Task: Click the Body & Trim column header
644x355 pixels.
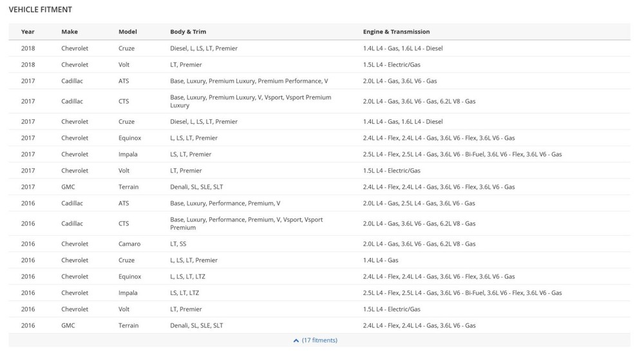Action: point(188,32)
